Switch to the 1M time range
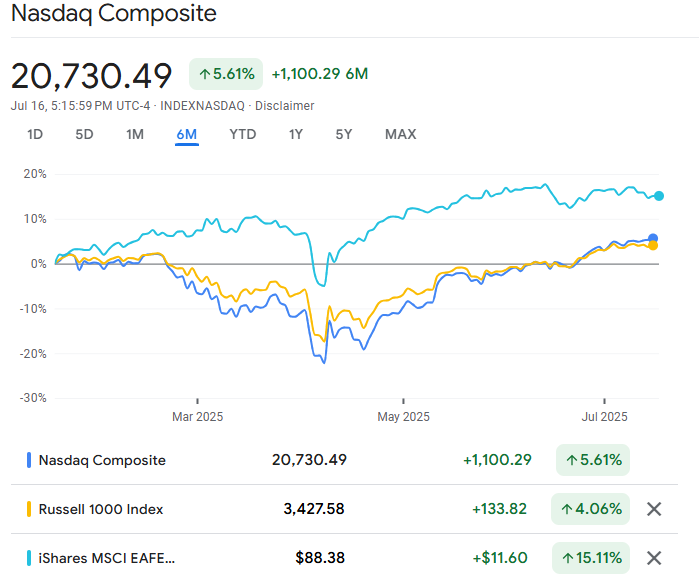The height and width of the screenshot is (582, 699). (x=135, y=134)
